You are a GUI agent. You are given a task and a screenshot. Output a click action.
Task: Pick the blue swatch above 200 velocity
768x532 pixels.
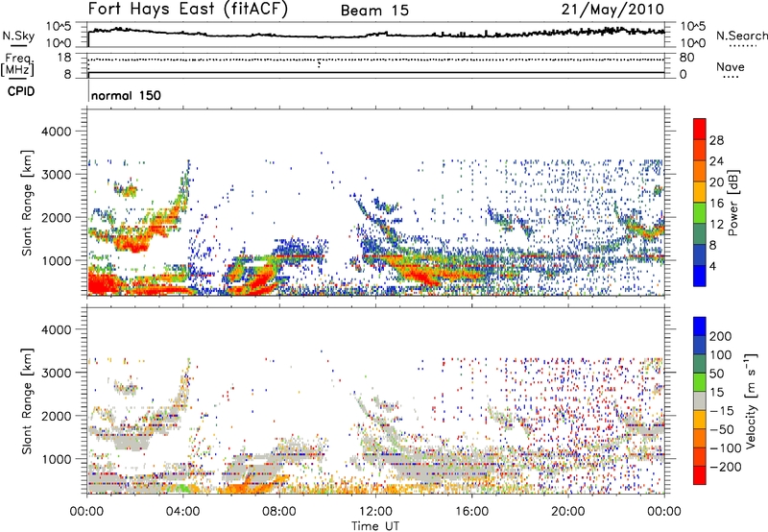click(x=700, y=326)
